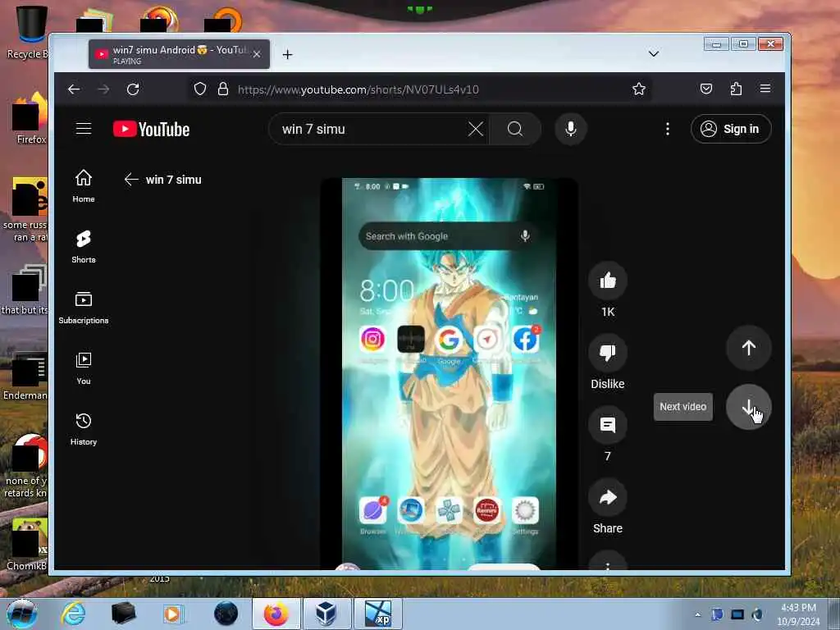Select Firefox desktop shortcut
This screenshot has width=840, height=630.
[28, 119]
